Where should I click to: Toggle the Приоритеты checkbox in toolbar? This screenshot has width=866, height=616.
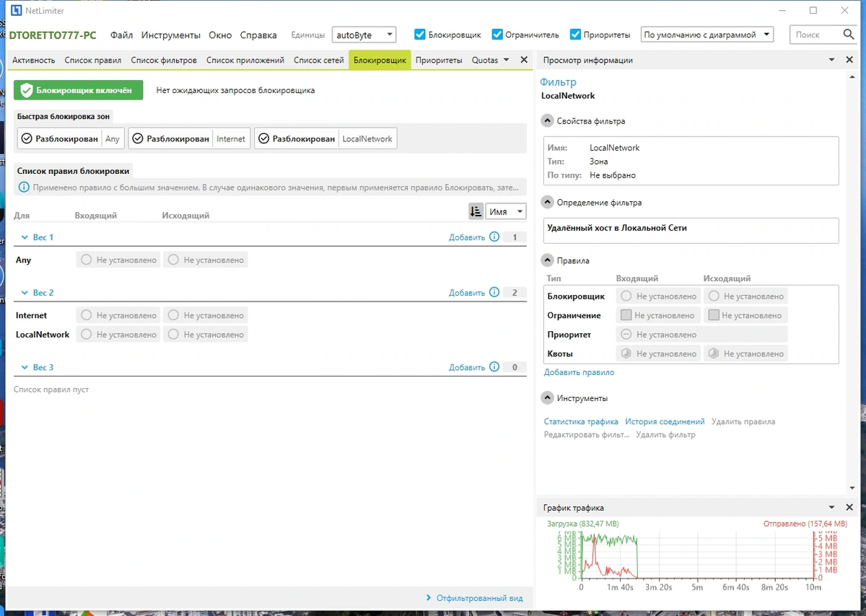point(575,35)
